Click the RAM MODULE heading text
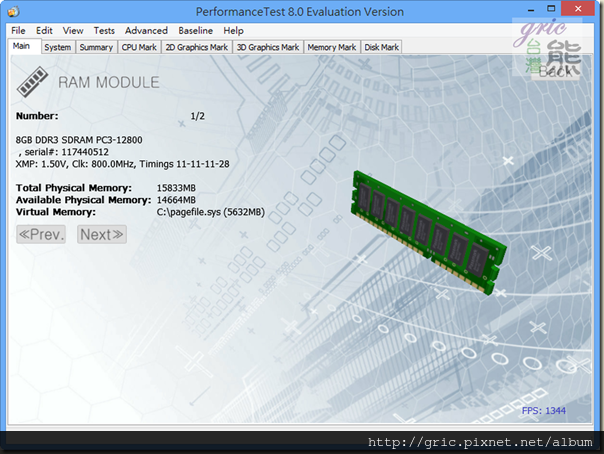The image size is (604, 454). pos(109,82)
